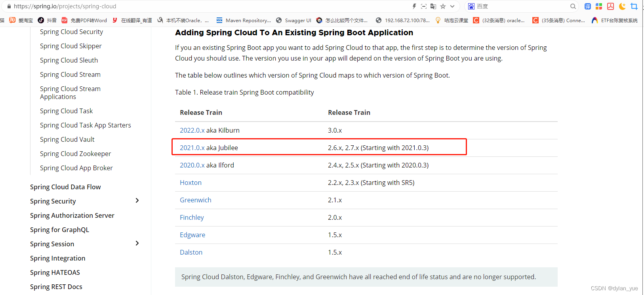Open the Hoxton release link
644x295 pixels.
coord(191,183)
